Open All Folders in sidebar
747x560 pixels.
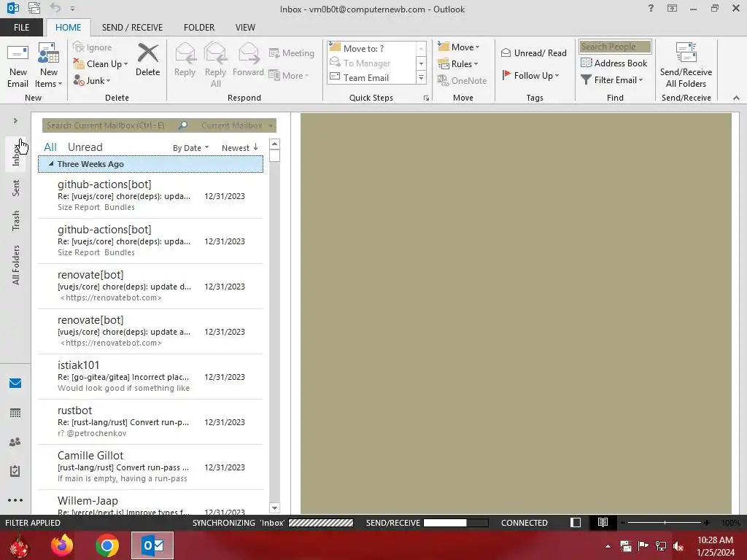pos(16,265)
